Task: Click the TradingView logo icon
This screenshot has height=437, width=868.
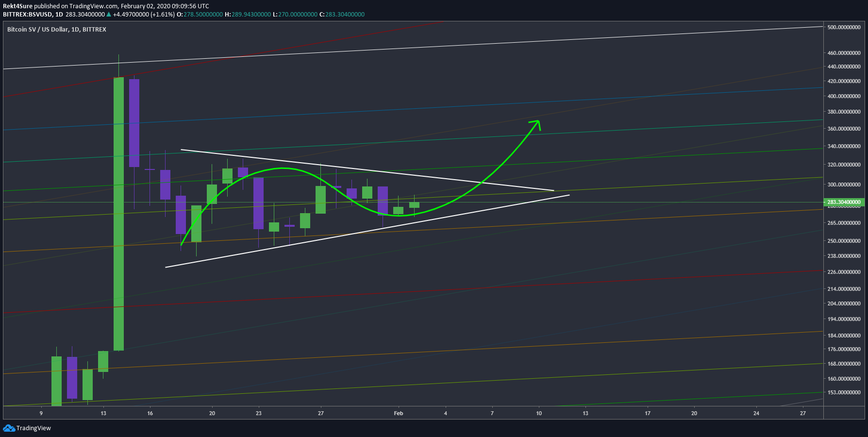Action: coord(9,428)
